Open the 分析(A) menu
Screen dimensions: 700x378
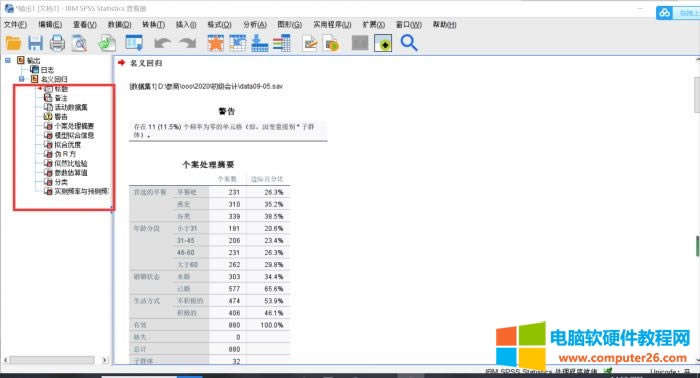(255, 25)
